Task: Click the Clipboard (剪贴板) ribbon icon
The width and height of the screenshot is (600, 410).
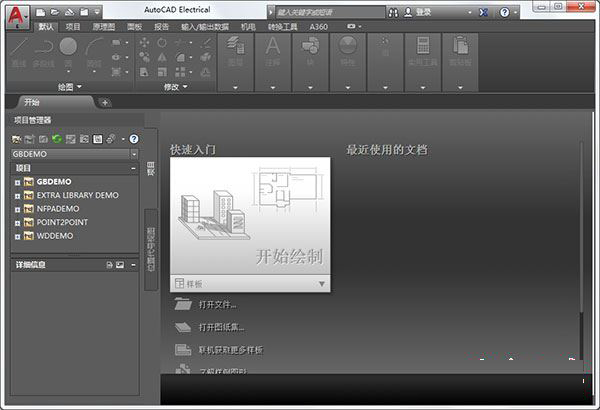Action: (x=462, y=48)
